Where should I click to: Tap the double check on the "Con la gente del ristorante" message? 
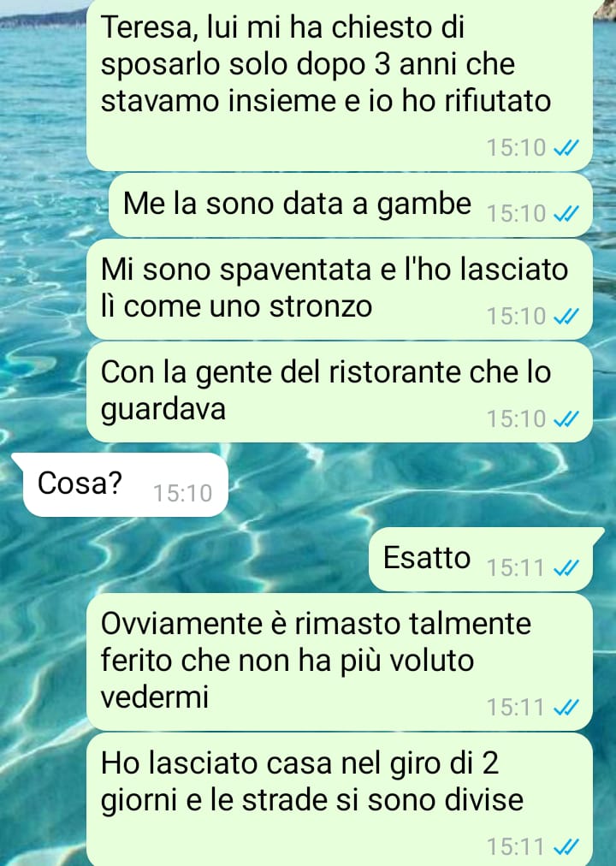pyautogui.click(x=566, y=418)
